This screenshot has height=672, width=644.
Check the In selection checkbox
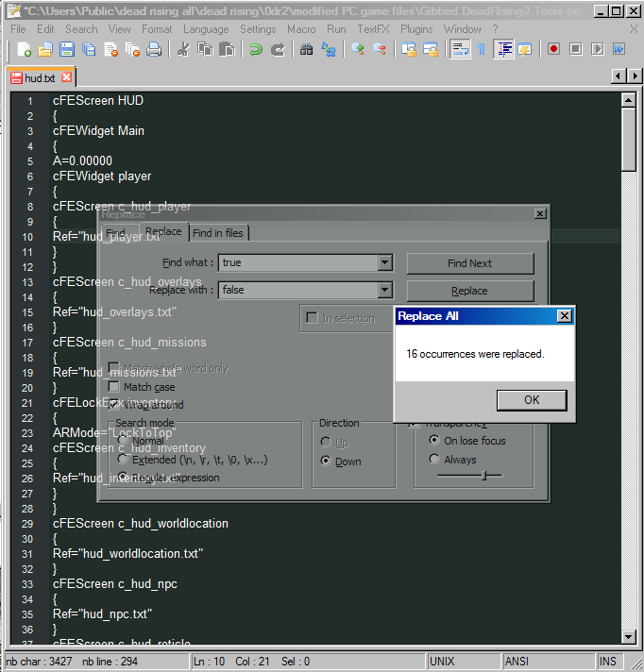pos(312,317)
